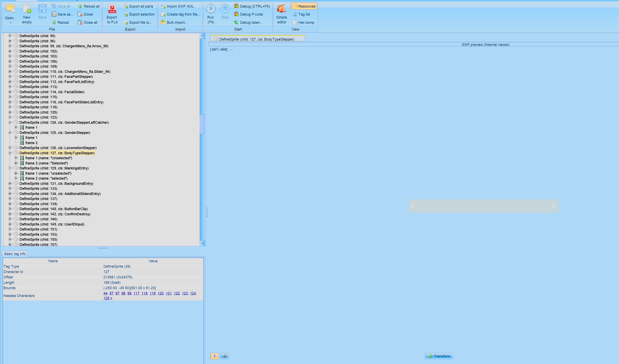Follow needed character link 117
Image resolution: width=619 pixels, height=364 pixels.
136,293
